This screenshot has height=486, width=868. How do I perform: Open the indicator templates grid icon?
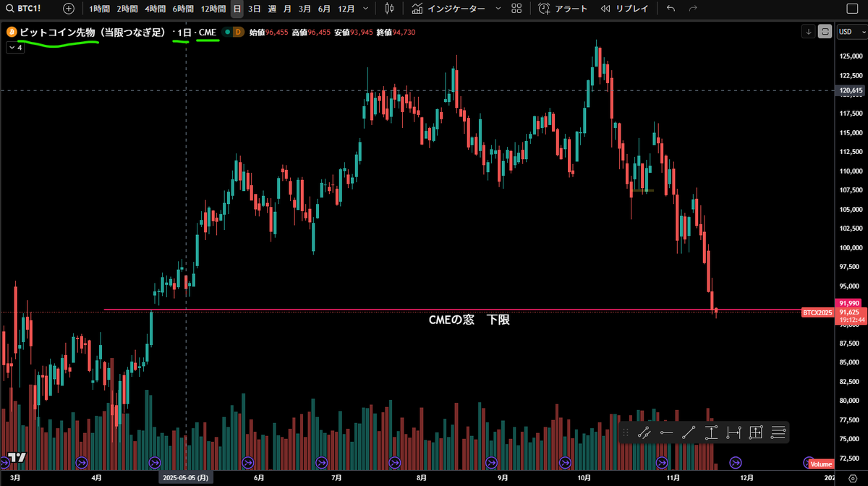click(x=516, y=9)
